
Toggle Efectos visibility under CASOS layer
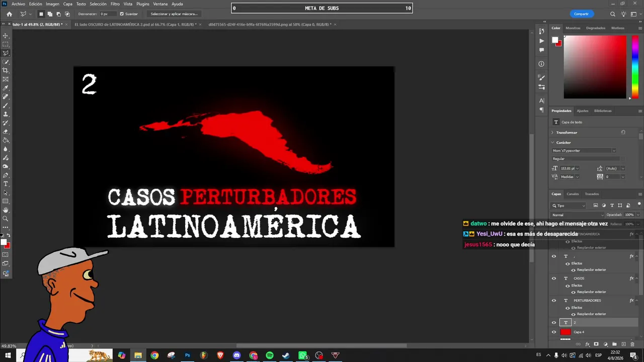(x=568, y=286)
